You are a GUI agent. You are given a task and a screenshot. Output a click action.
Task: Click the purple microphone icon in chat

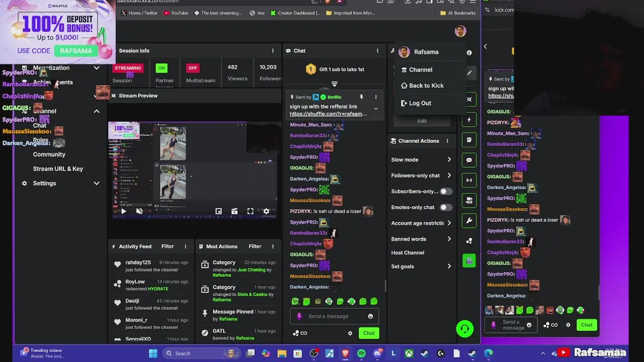click(299, 316)
